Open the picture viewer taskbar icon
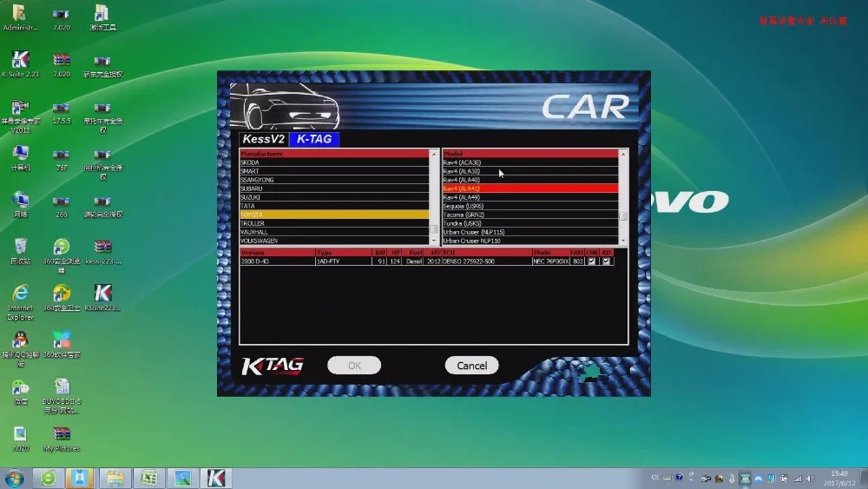Screen dimensions: 868x489 pyautogui.click(x=182, y=479)
